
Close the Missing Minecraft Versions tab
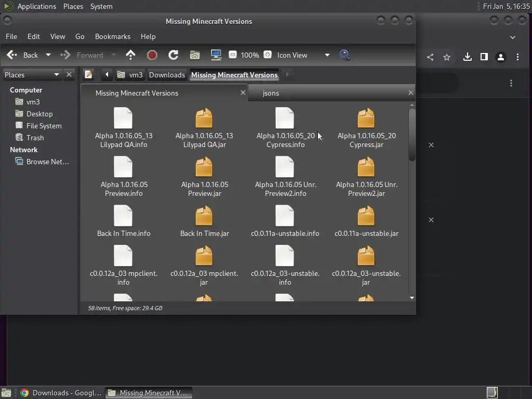point(243,92)
